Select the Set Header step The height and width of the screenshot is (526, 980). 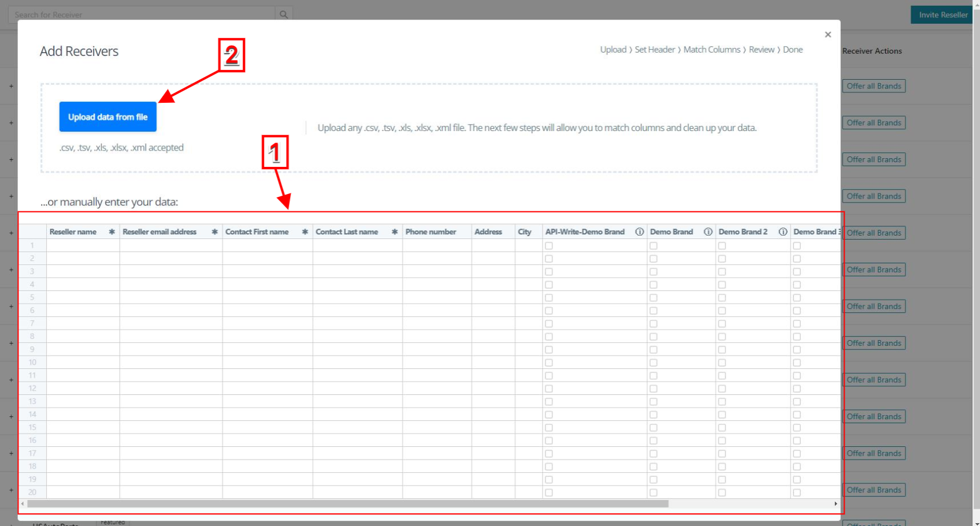coord(655,50)
